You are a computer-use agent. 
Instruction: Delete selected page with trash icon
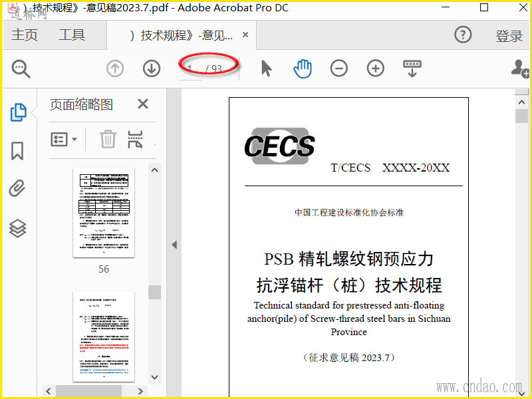pyautogui.click(x=108, y=139)
